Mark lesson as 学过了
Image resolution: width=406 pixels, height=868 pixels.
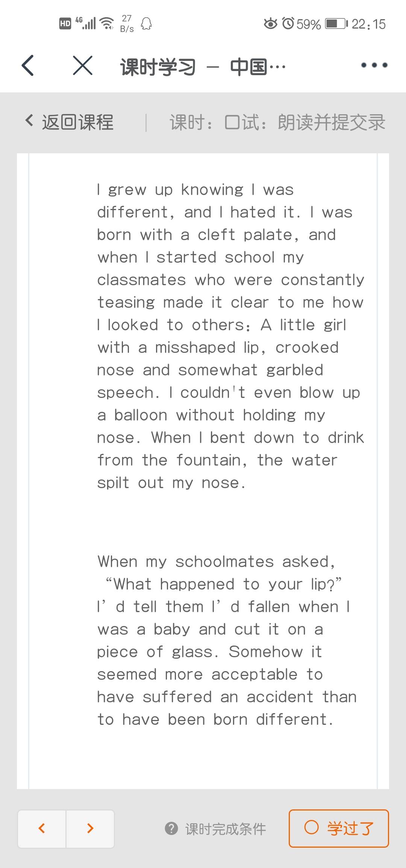[350, 828]
